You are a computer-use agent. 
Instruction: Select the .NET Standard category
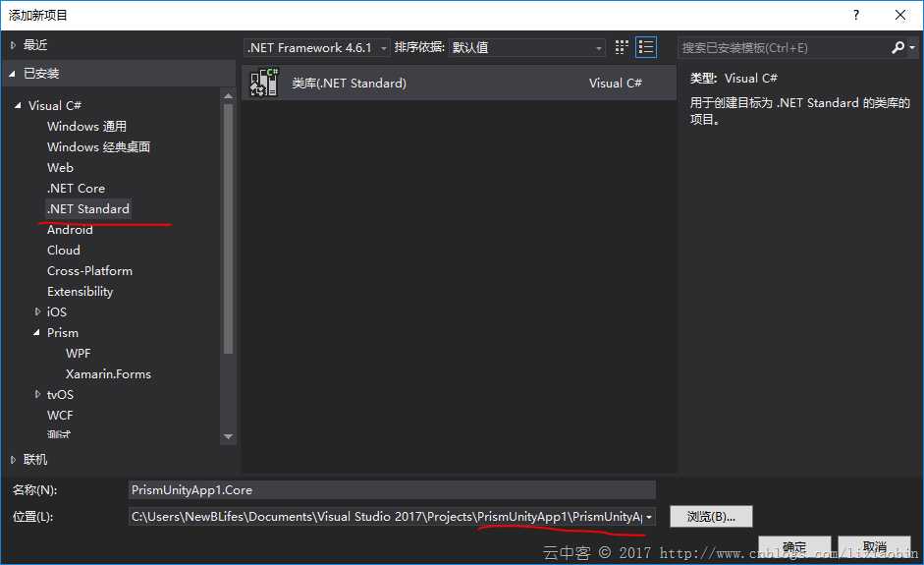tap(87, 208)
